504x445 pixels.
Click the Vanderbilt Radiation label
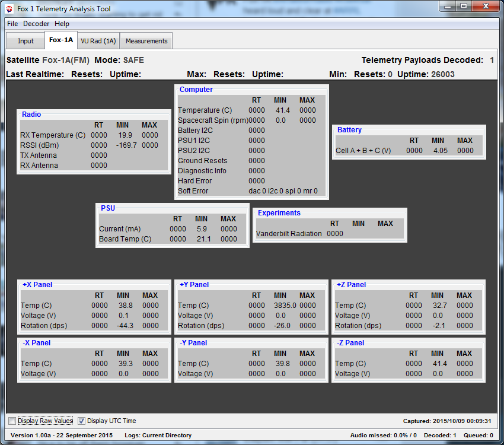point(289,234)
